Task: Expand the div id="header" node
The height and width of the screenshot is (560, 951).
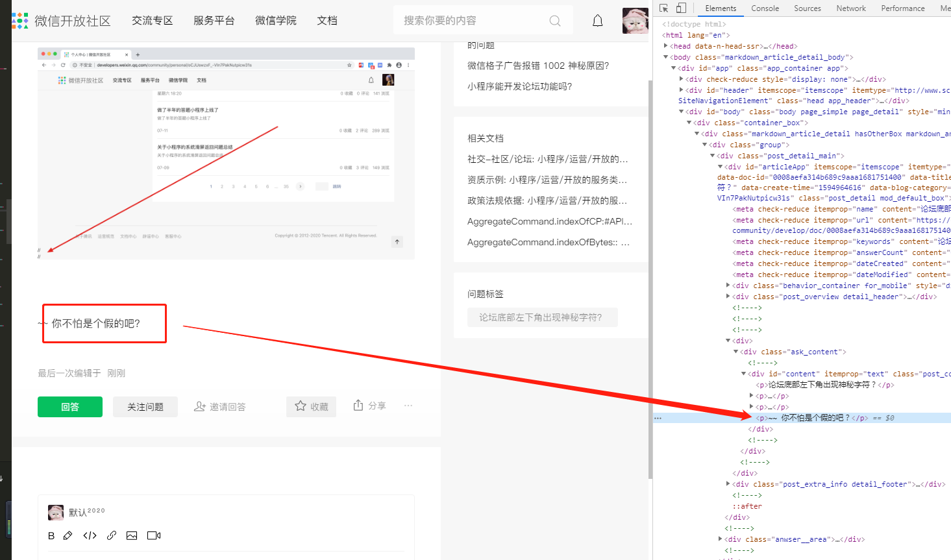Action: point(682,90)
